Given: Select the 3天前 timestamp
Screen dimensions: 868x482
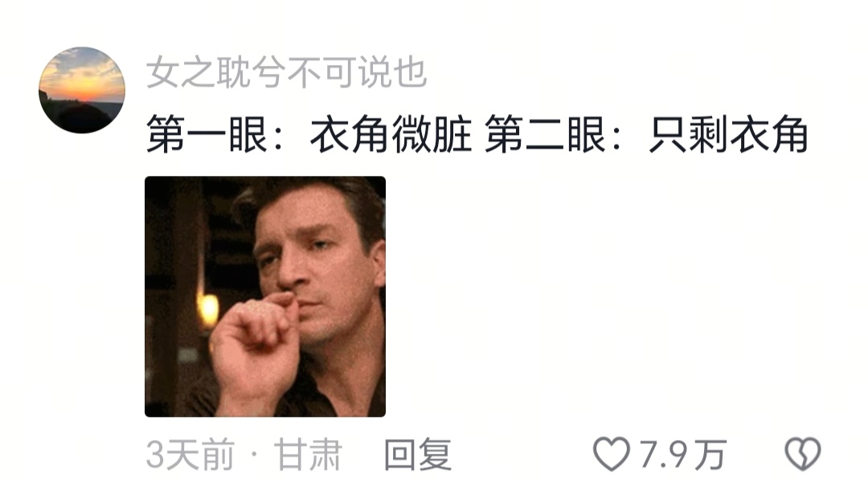Looking at the screenshot, I should point(190,455).
